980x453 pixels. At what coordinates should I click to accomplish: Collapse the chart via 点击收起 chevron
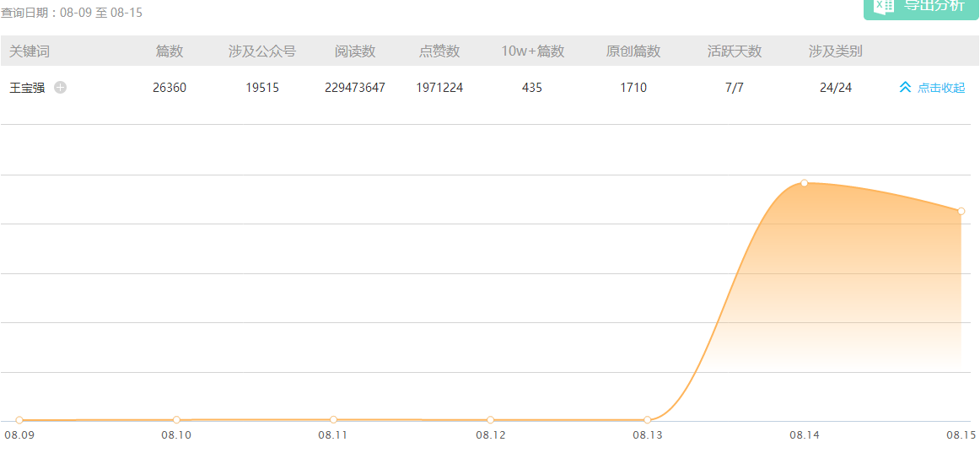tap(905, 88)
